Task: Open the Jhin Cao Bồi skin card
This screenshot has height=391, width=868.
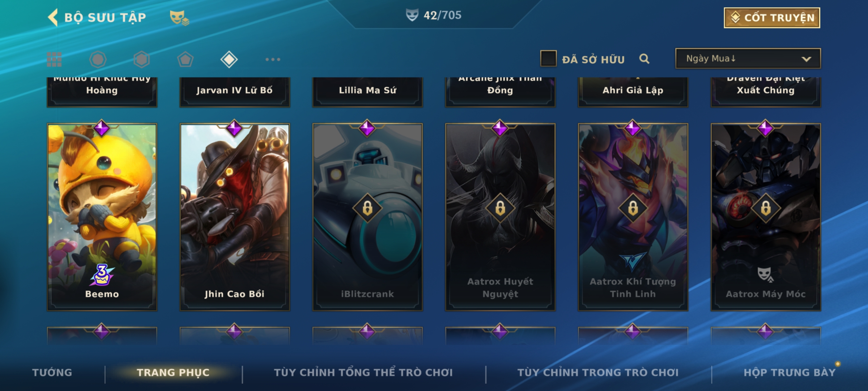Action: click(x=235, y=217)
